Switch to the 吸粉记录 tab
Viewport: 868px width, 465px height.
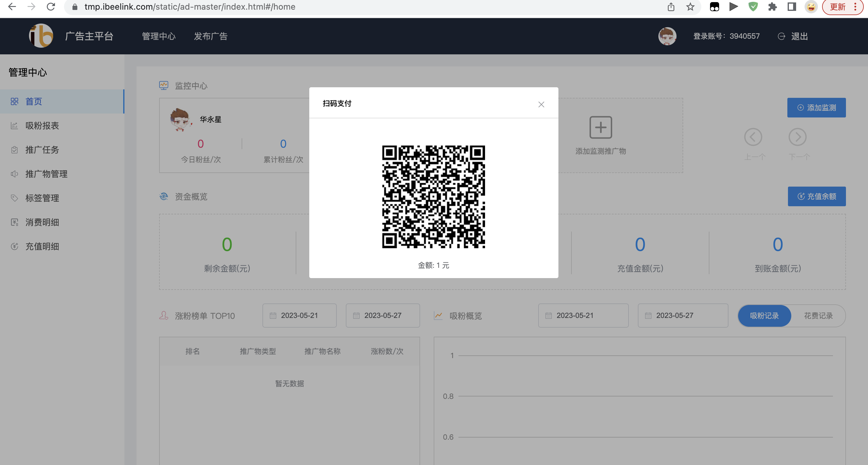click(764, 316)
